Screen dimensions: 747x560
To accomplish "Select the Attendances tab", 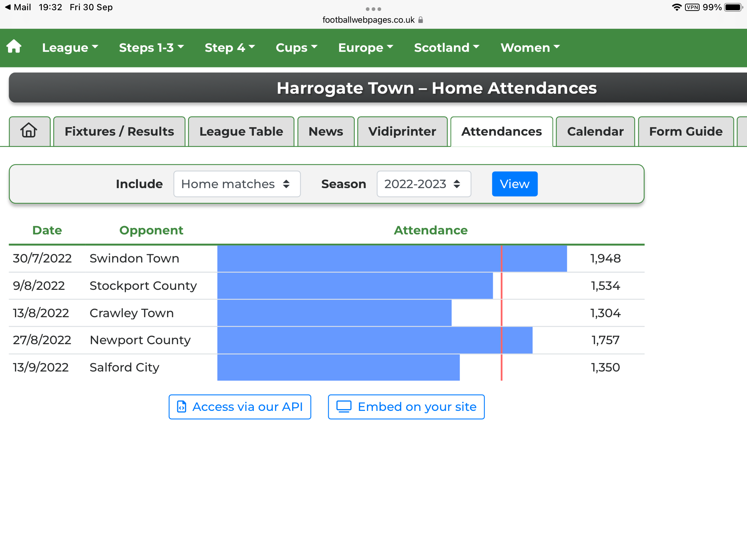I will [502, 131].
